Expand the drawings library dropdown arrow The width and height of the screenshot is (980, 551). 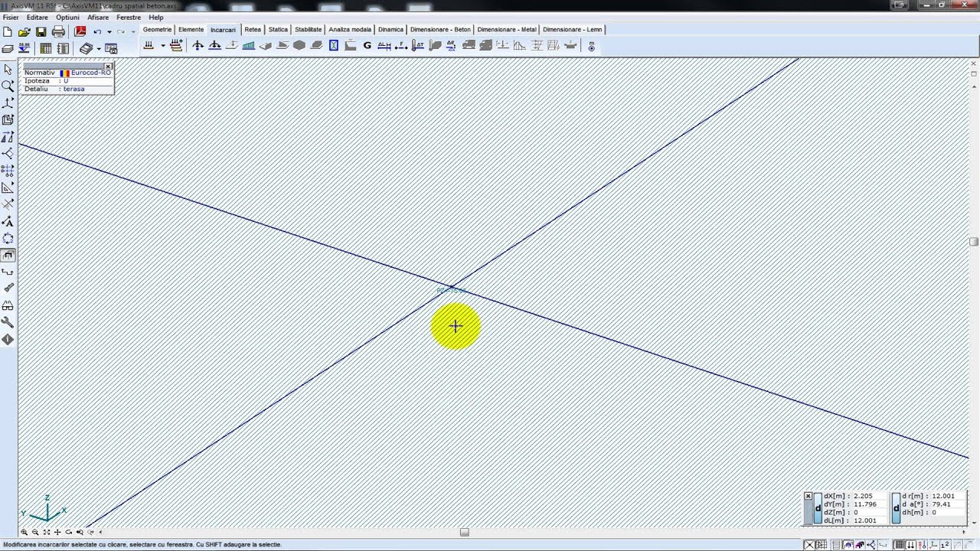pos(100,48)
